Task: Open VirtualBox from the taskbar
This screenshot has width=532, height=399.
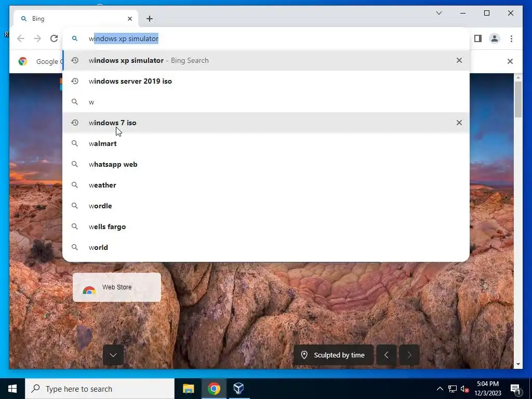Action: coord(238,389)
